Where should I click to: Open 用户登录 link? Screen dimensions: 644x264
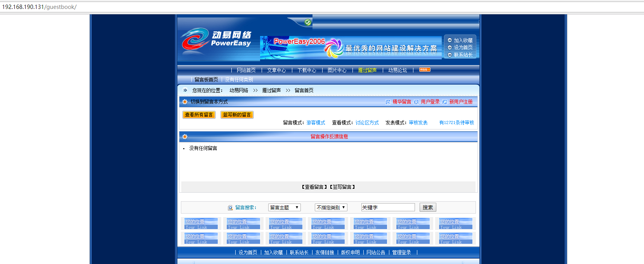tap(430, 102)
